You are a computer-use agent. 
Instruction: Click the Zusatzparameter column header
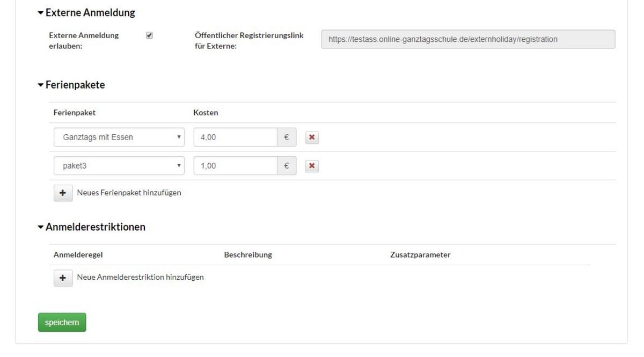coord(420,255)
